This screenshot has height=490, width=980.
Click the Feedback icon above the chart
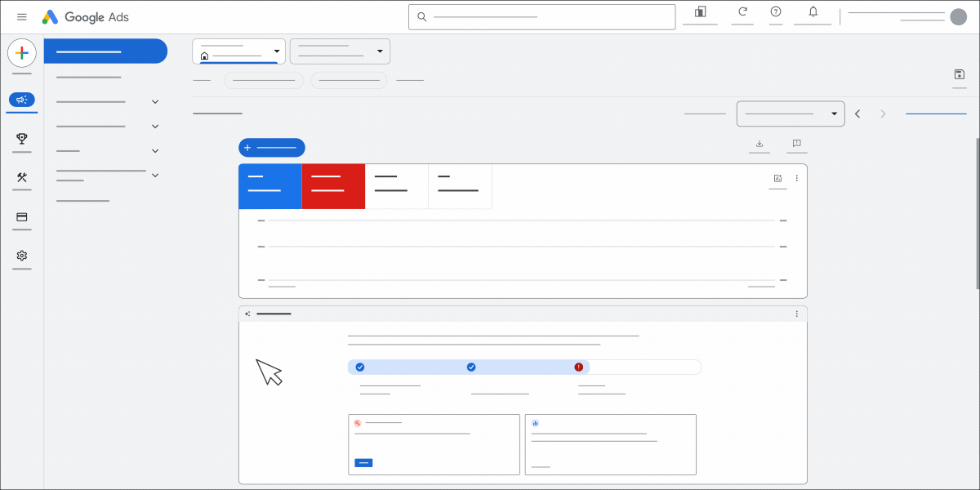(796, 144)
